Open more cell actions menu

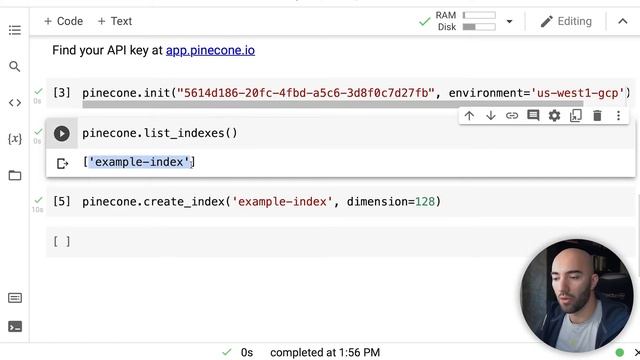point(618,116)
